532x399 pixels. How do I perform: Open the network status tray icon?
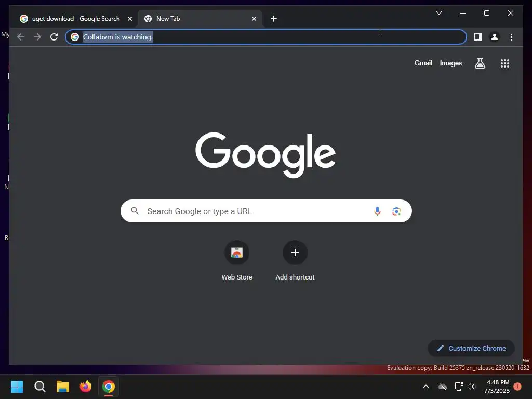click(x=459, y=387)
